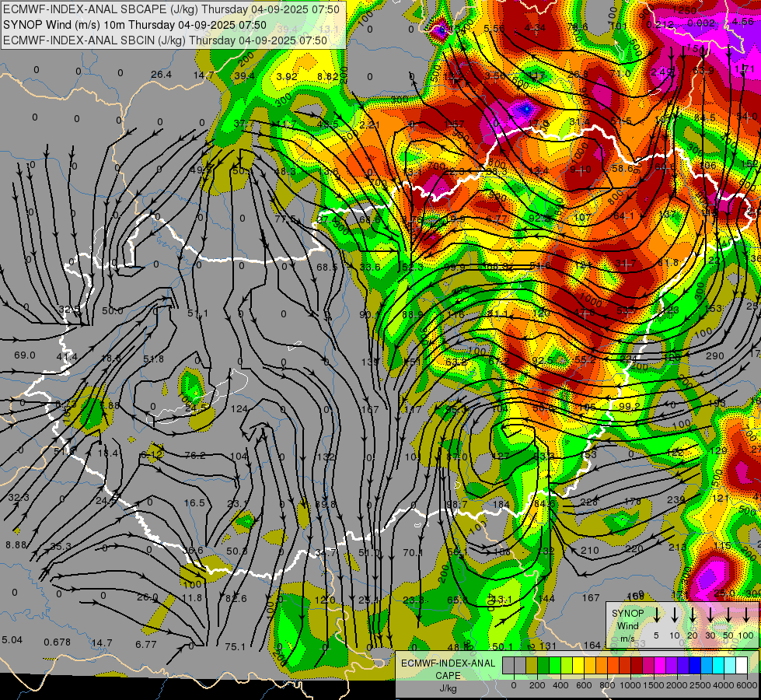
Task: Select the 0.002 map value
Action: [702, 23]
